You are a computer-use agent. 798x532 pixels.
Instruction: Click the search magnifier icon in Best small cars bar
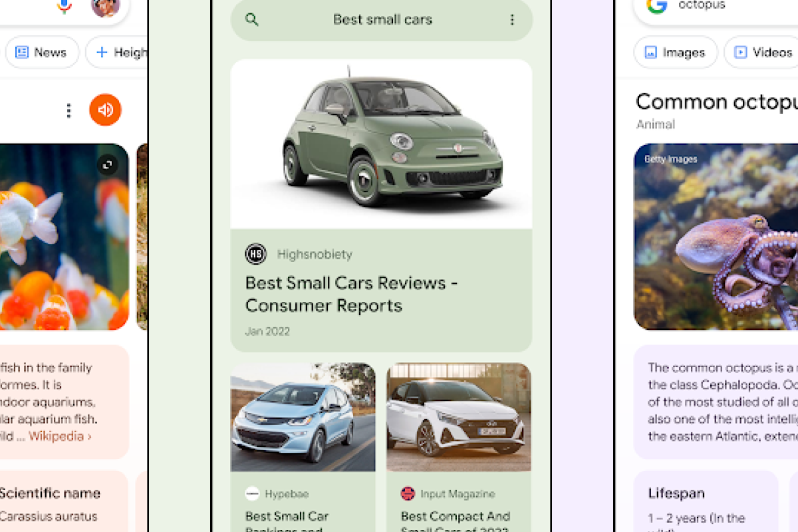pyautogui.click(x=251, y=19)
